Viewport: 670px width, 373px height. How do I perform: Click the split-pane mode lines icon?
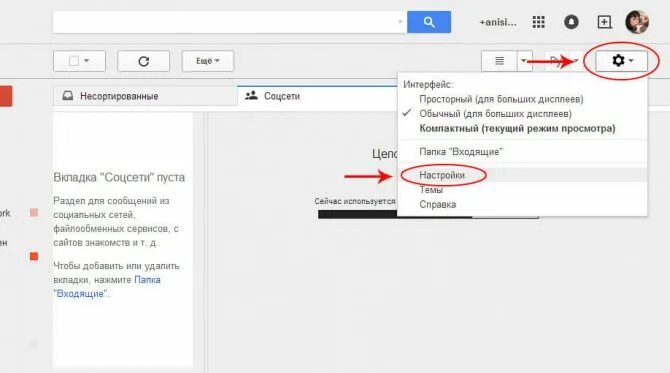[x=499, y=61]
